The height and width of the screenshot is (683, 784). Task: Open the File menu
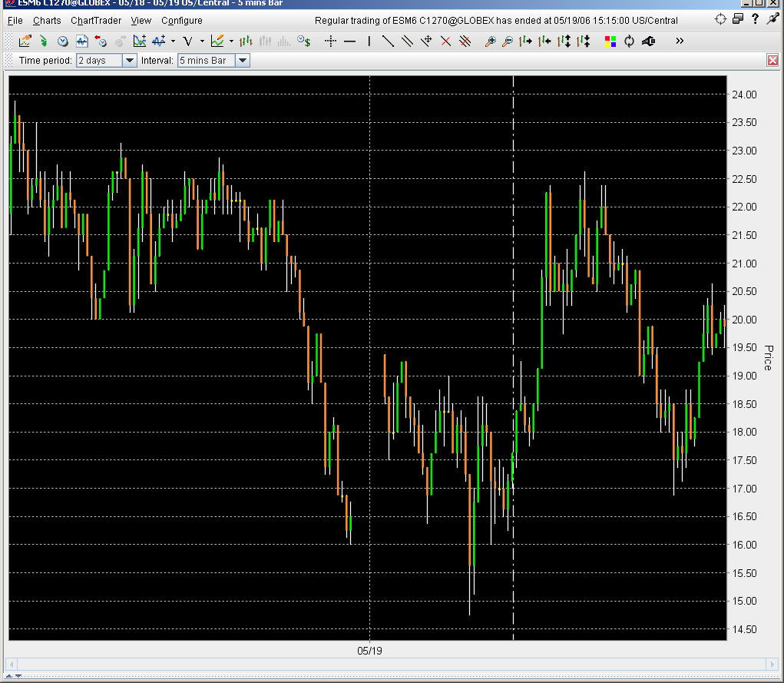(x=15, y=21)
